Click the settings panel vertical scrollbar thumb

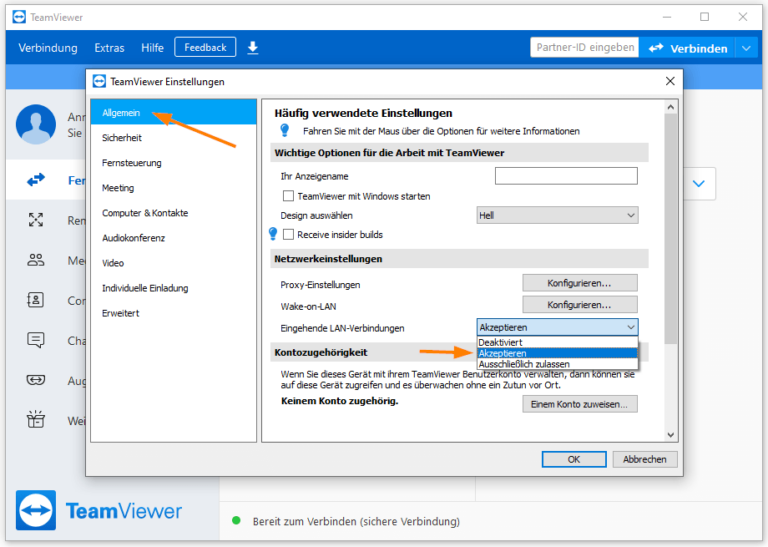(671, 228)
